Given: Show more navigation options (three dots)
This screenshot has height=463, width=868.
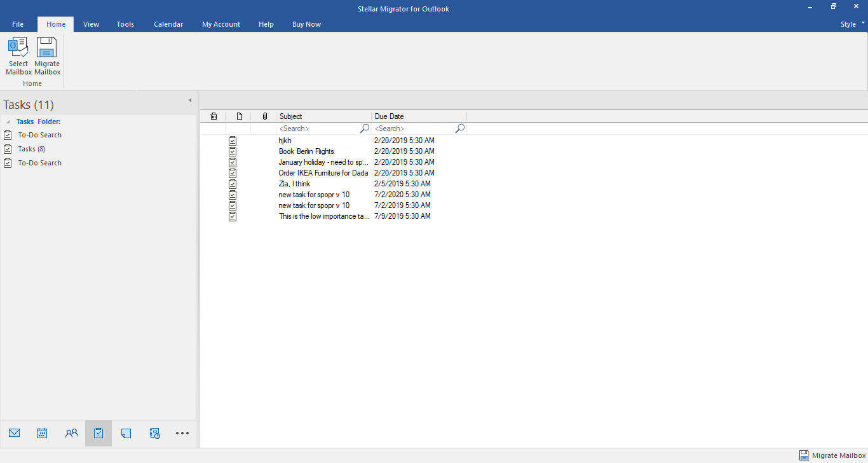Looking at the screenshot, I should click(x=182, y=433).
